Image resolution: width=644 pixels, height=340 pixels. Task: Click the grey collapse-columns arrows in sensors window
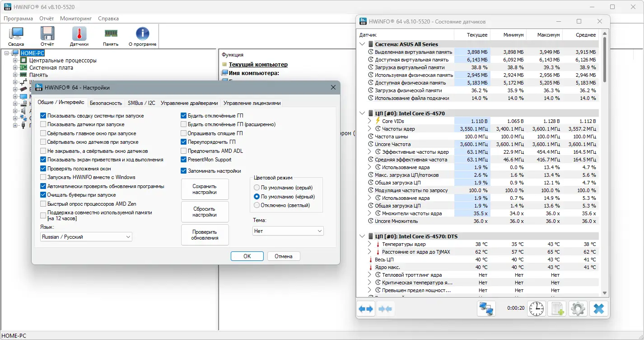(x=386, y=309)
